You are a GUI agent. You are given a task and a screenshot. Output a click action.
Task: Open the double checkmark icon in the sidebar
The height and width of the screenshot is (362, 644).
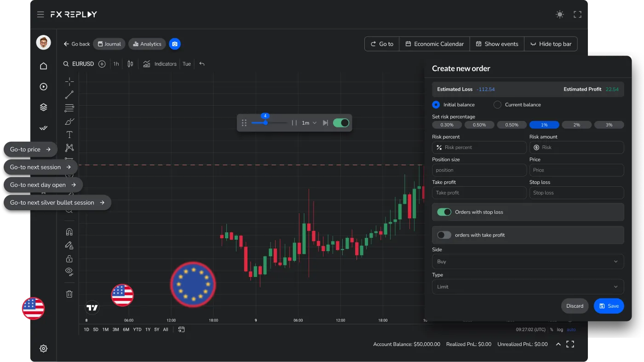pos(43,128)
